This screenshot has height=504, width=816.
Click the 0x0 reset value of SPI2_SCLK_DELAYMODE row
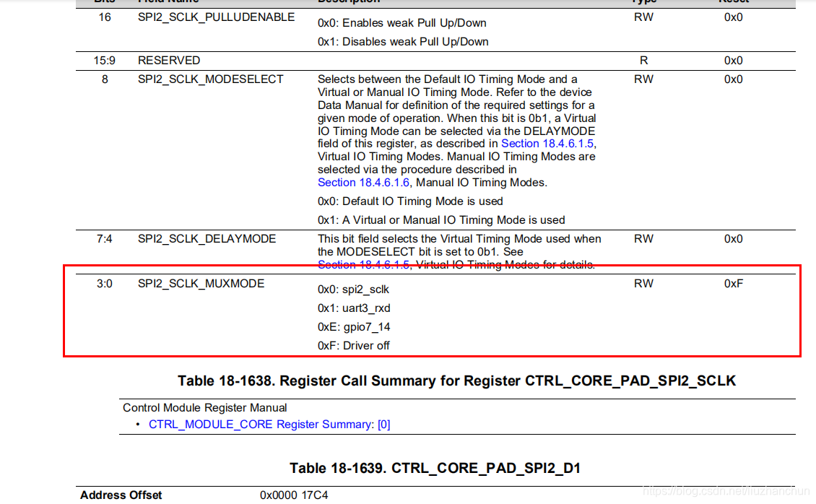coord(733,239)
